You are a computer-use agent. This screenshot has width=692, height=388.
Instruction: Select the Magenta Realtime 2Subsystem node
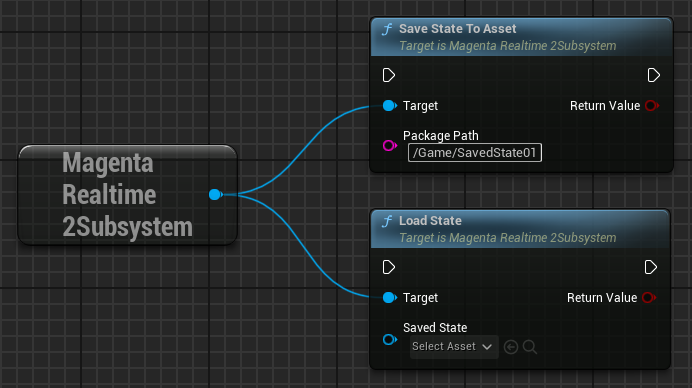[128, 195]
